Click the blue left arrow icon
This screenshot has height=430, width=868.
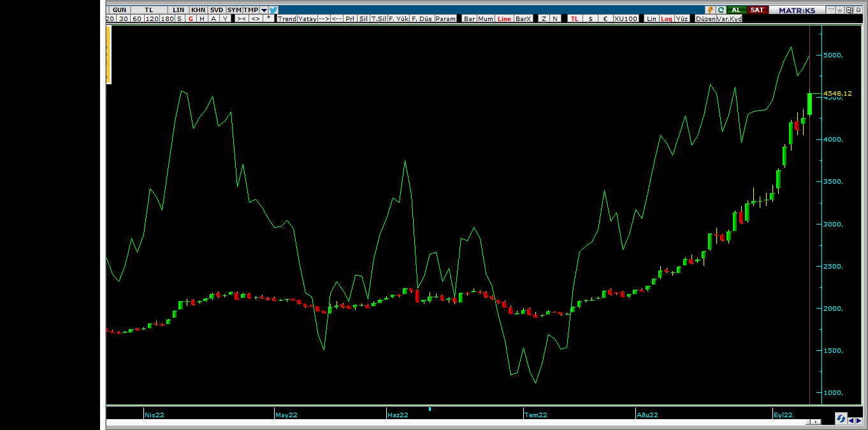[x=851, y=420]
